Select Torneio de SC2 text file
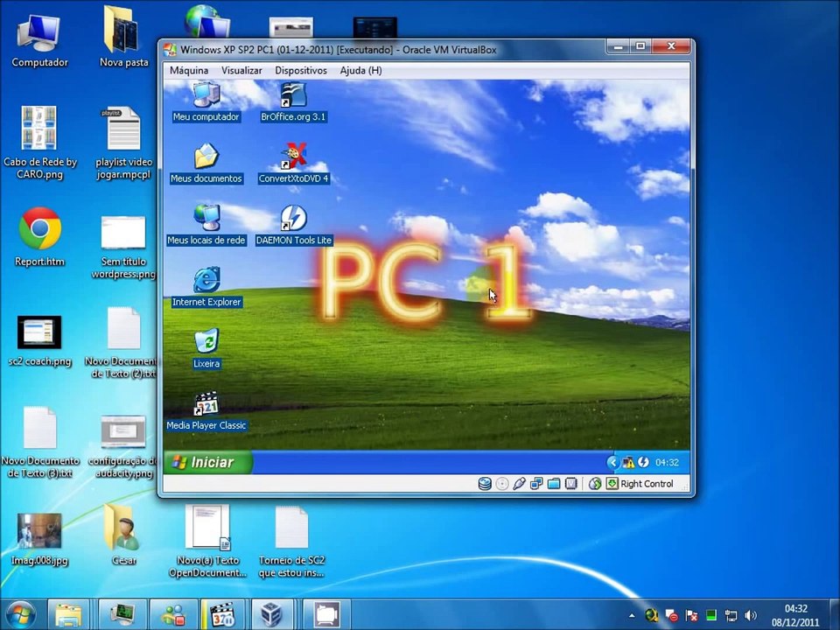The image size is (840, 630). (x=292, y=542)
